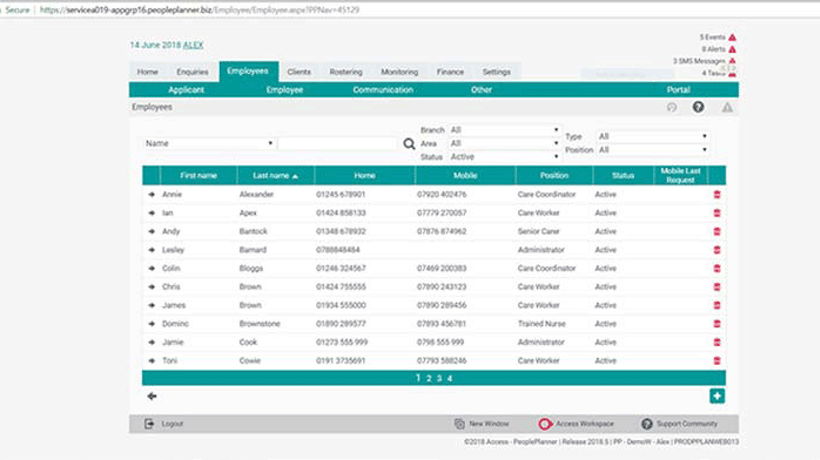Switch to the Home tab

(147, 72)
